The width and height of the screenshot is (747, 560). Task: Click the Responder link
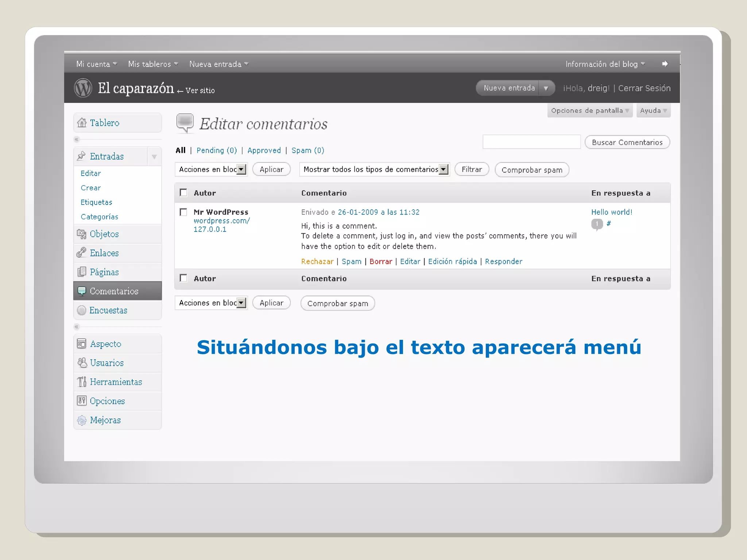pyautogui.click(x=504, y=262)
